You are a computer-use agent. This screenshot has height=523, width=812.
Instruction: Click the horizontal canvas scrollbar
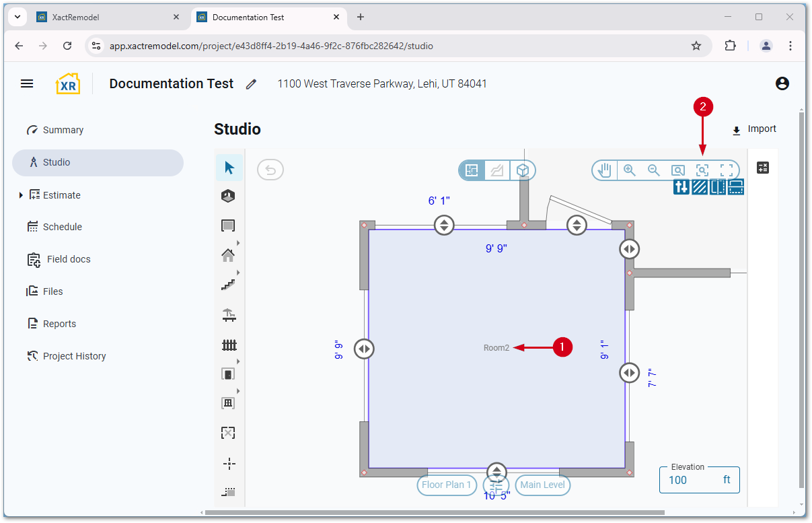click(x=435, y=513)
